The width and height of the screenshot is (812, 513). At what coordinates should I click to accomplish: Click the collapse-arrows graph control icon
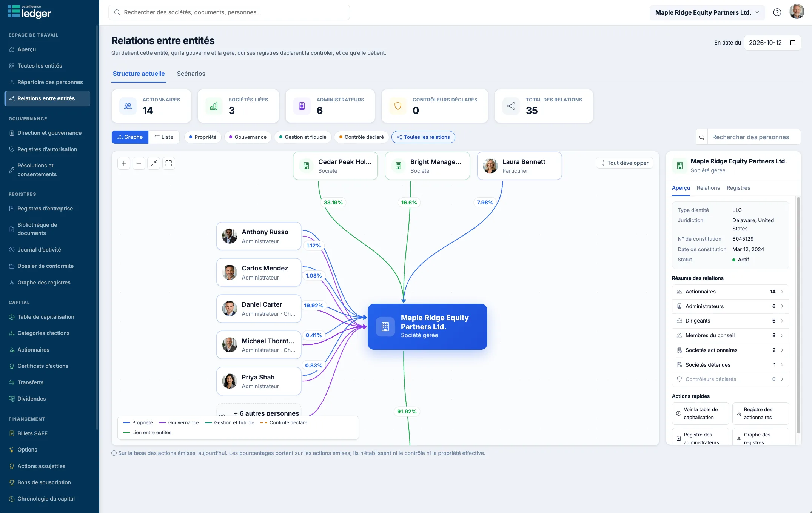154,163
